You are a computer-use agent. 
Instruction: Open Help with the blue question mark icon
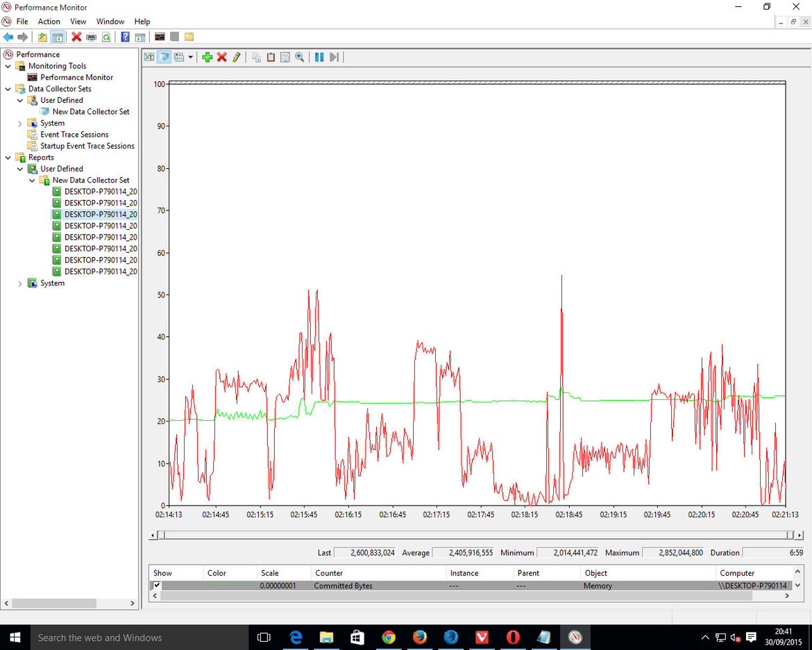pyautogui.click(x=126, y=37)
